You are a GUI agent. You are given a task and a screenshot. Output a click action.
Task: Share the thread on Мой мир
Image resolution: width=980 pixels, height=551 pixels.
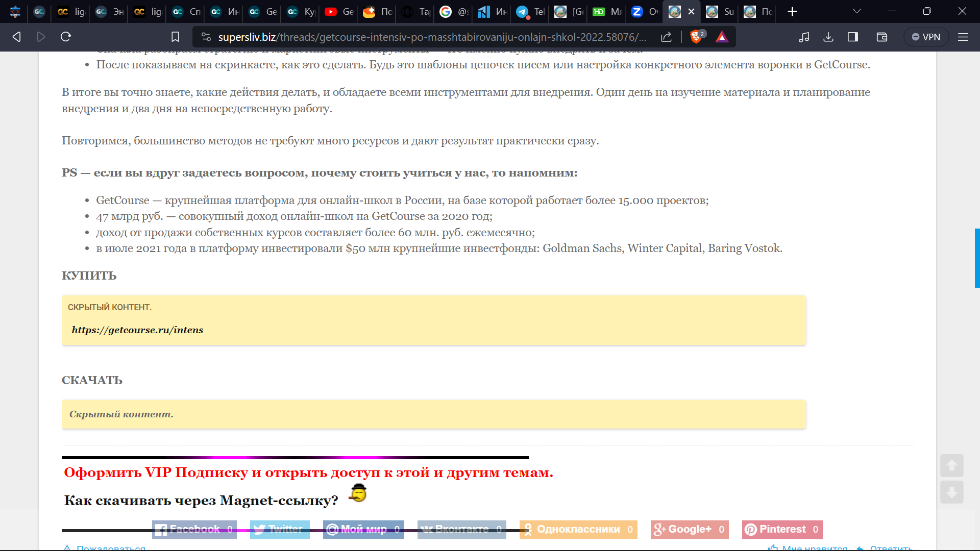click(363, 530)
